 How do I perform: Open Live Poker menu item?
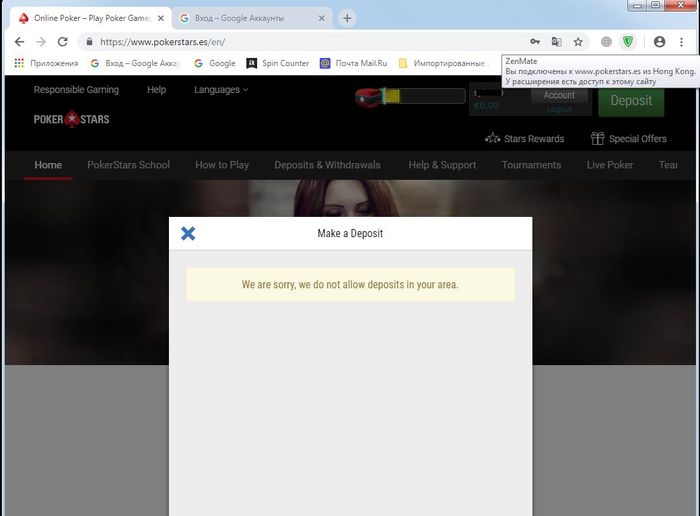tap(610, 165)
